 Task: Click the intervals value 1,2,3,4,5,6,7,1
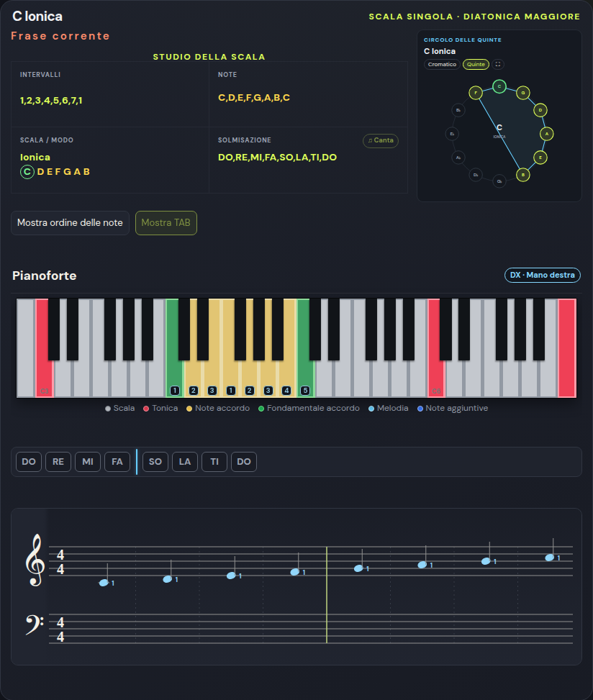51,101
